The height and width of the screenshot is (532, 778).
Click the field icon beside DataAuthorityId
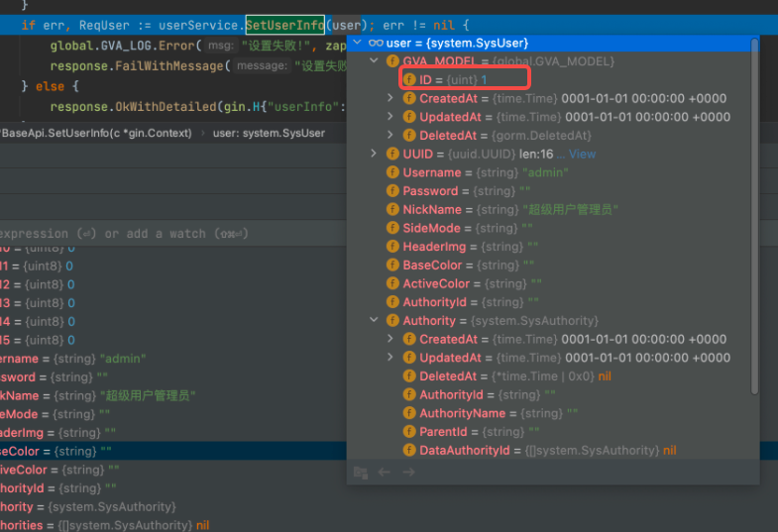tap(409, 451)
